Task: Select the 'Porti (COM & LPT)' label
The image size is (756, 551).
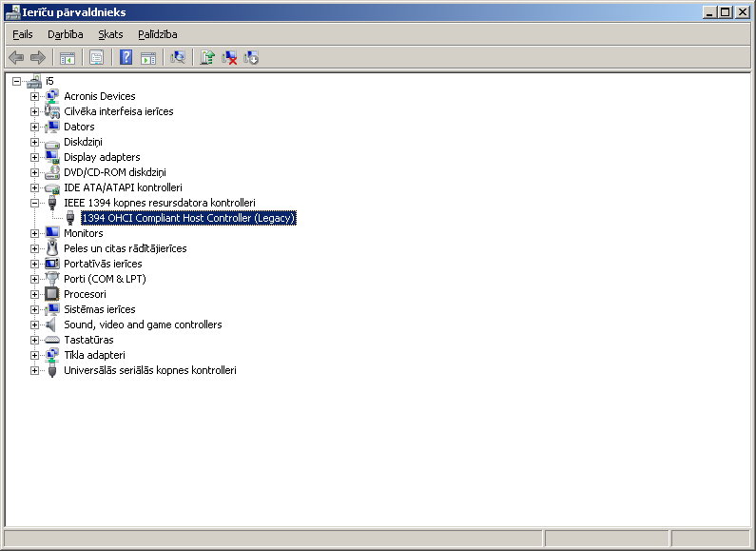Action: tap(105, 279)
